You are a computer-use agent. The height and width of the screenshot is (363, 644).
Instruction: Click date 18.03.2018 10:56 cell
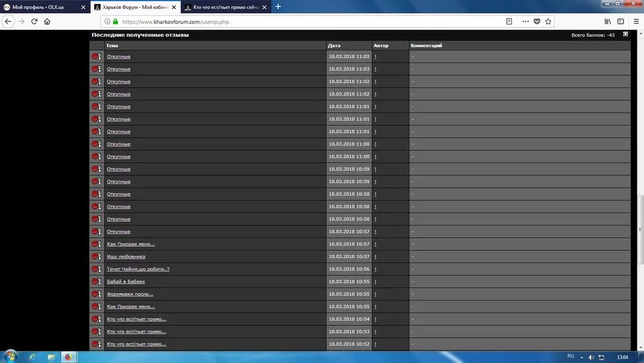[348, 269]
